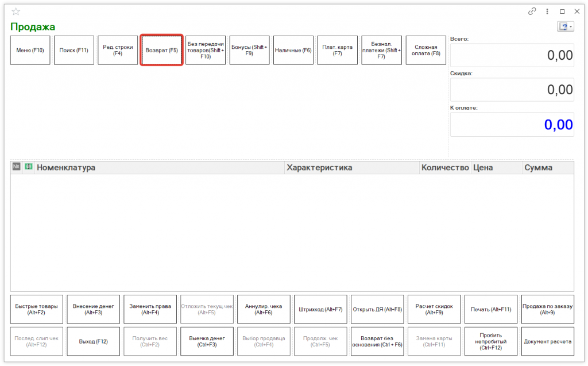Sort by Номенклатура column header
The width and height of the screenshot is (588, 366).
pyautogui.click(x=160, y=168)
